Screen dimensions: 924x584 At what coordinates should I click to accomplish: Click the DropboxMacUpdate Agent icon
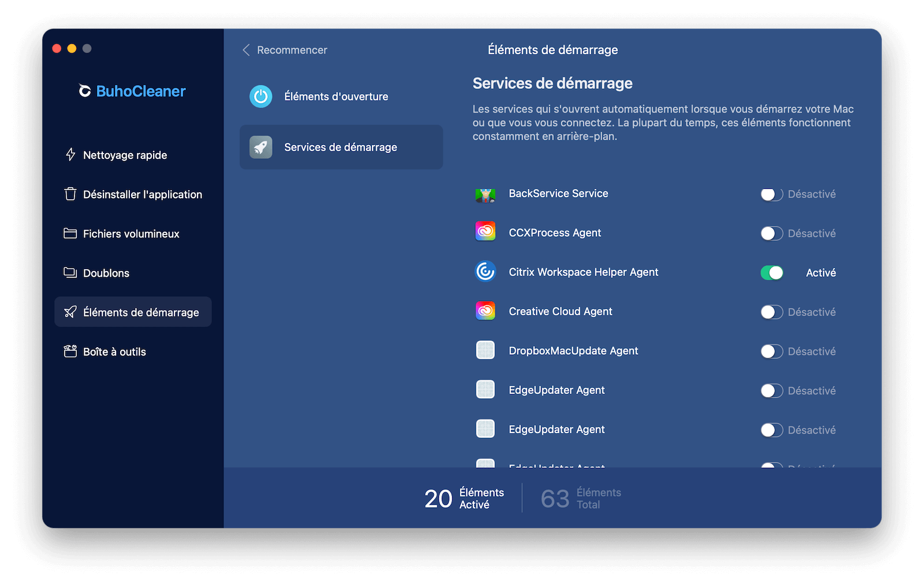(486, 350)
